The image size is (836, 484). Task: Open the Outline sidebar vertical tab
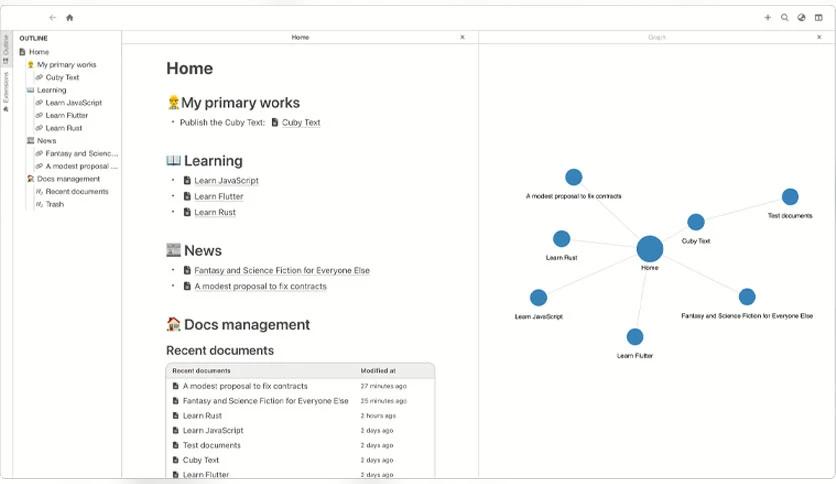click(6, 49)
